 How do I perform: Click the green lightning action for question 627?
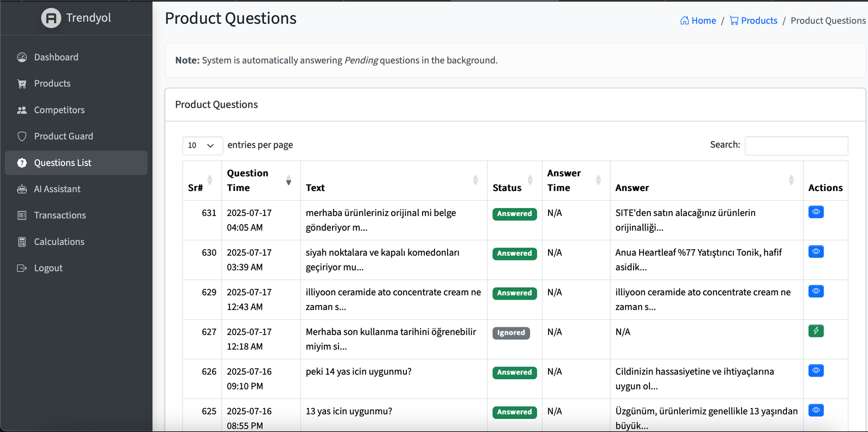(x=815, y=331)
